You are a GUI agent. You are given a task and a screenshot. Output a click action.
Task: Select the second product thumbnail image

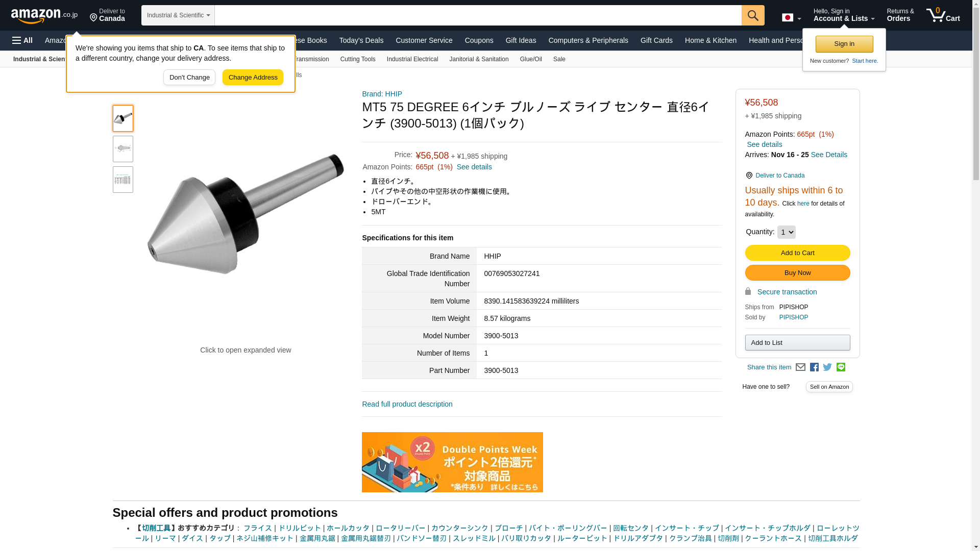123,149
